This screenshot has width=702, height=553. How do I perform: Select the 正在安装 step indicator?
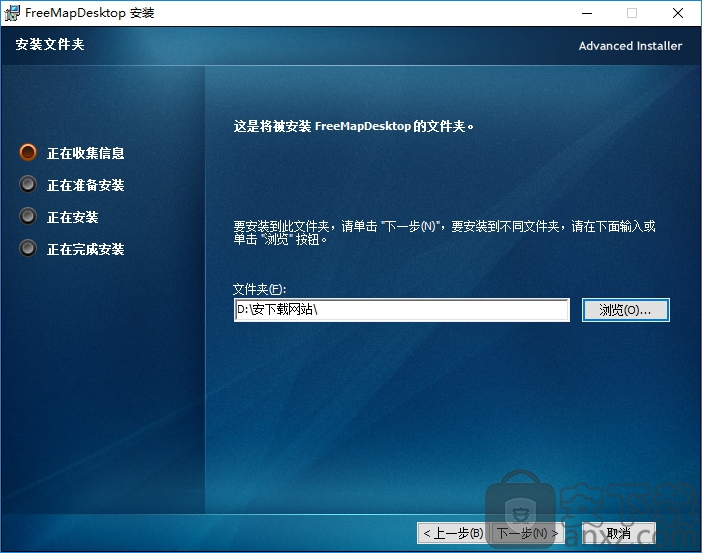[28, 216]
